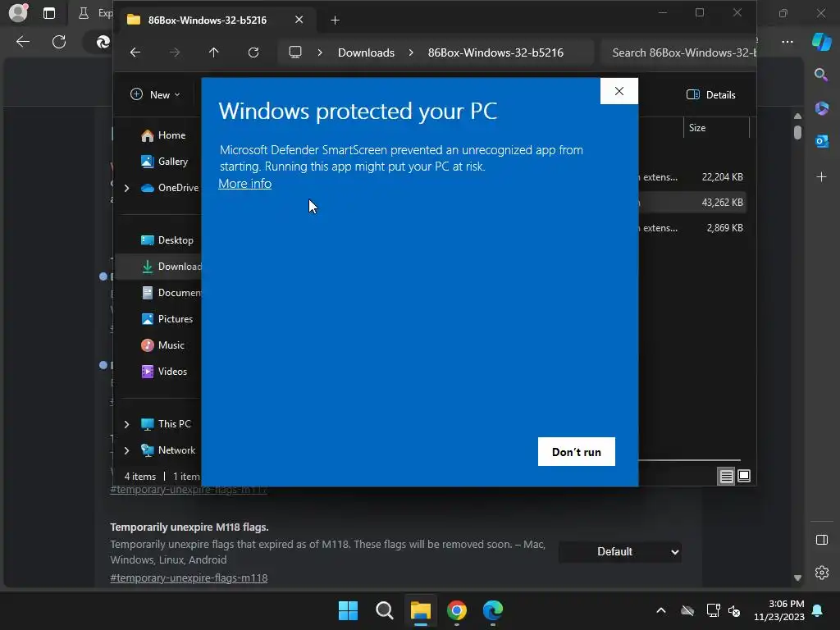This screenshot has width=840, height=630.
Task: Open the Copilot icon in Edge sidebar
Action: (x=821, y=42)
